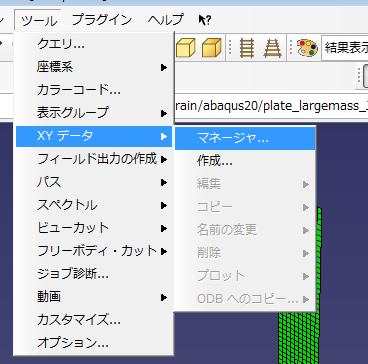
Task: Open the 結果表示 dropdown field
Action: coord(345,48)
